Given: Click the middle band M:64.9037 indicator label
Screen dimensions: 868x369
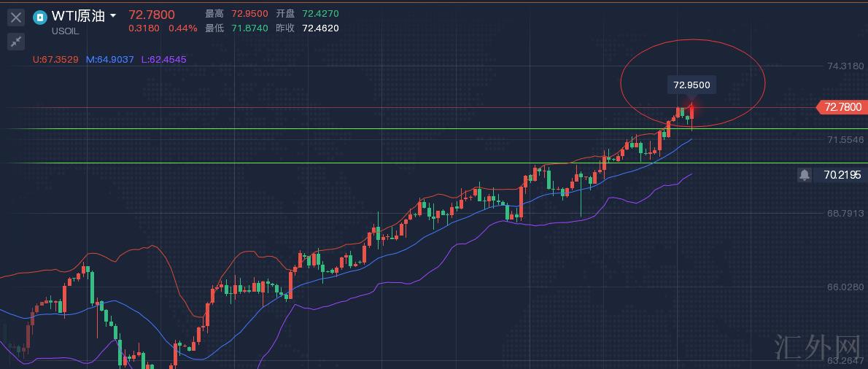Looking at the screenshot, I should click(109, 59).
